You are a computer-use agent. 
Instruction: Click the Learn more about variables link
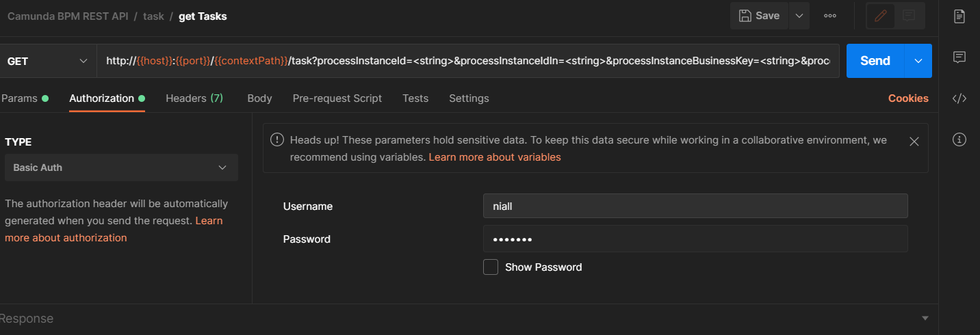494,157
